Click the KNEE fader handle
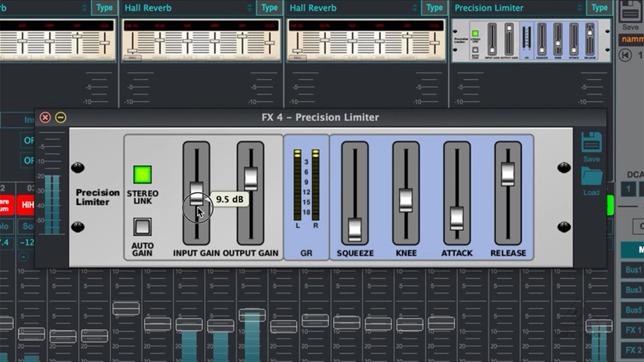 tap(406, 200)
